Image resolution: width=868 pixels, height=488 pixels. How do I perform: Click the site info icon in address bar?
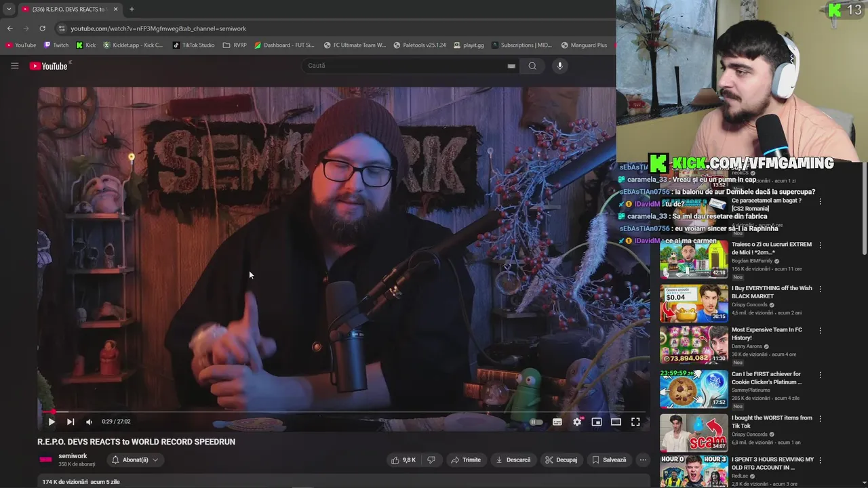point(62,28)
